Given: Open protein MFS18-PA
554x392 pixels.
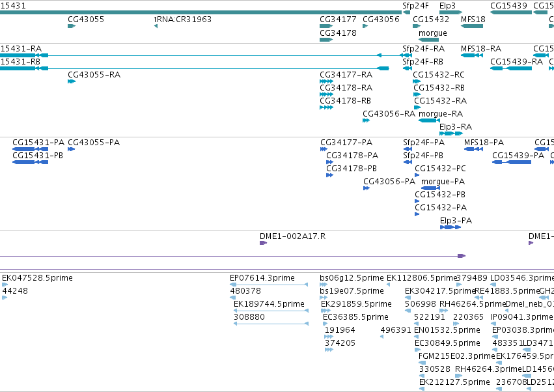Looking at the screenshot, I should click(x=484, y=143).
